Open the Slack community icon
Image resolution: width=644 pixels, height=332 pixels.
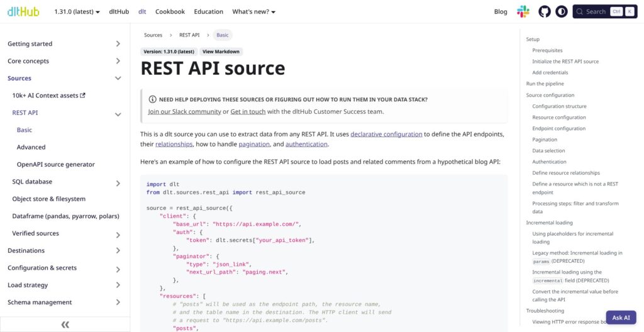tap(523, 11)
